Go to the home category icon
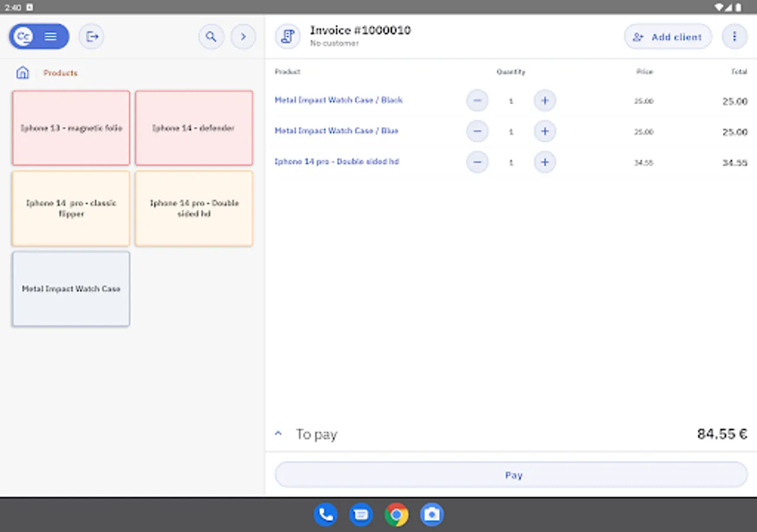757x532 pixels. 22,73
